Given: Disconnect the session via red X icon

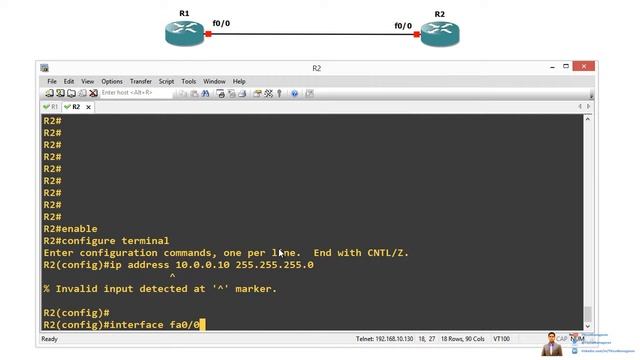Looking at the screenshot, I should [x=93, y=93].
